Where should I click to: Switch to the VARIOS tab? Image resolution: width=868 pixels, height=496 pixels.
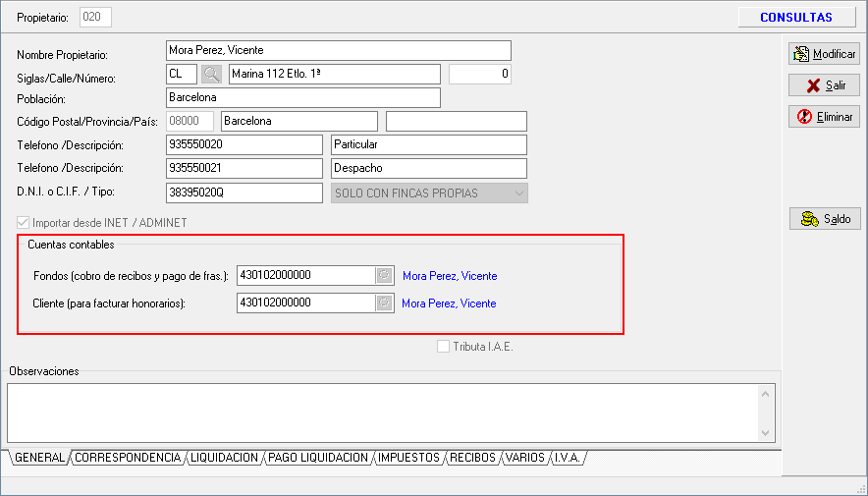(x=525, y=458)
